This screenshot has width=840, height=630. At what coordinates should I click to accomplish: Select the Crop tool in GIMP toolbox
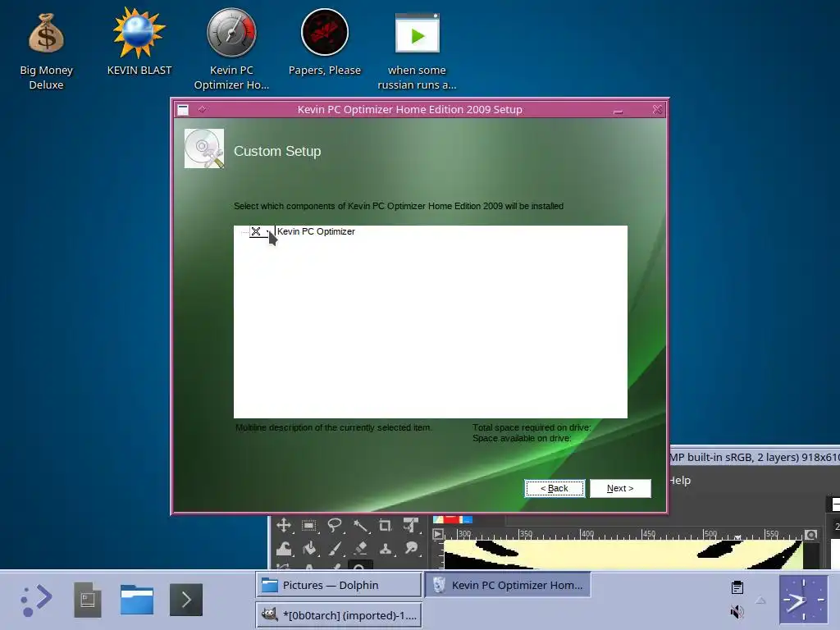click(x=386, y=526)
